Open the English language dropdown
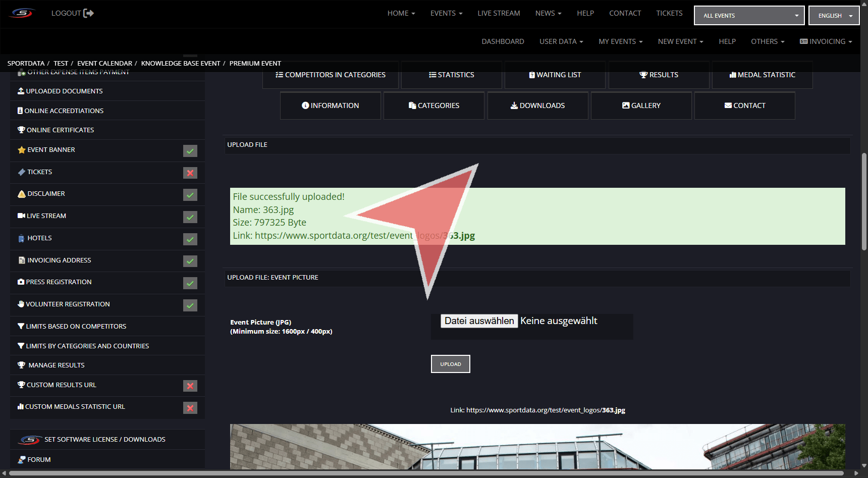The width and height of the screenshot is (868, 478). (834, 16)
